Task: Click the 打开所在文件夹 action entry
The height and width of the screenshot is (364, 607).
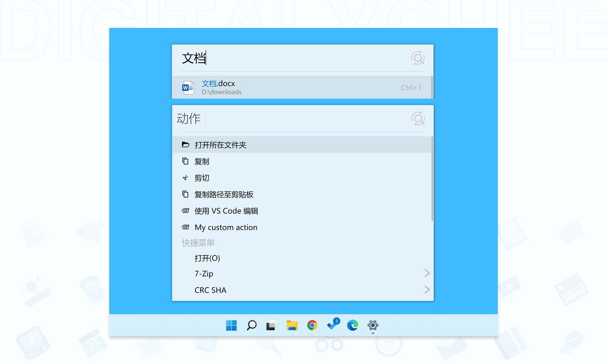Action: (x=220, y=145)
